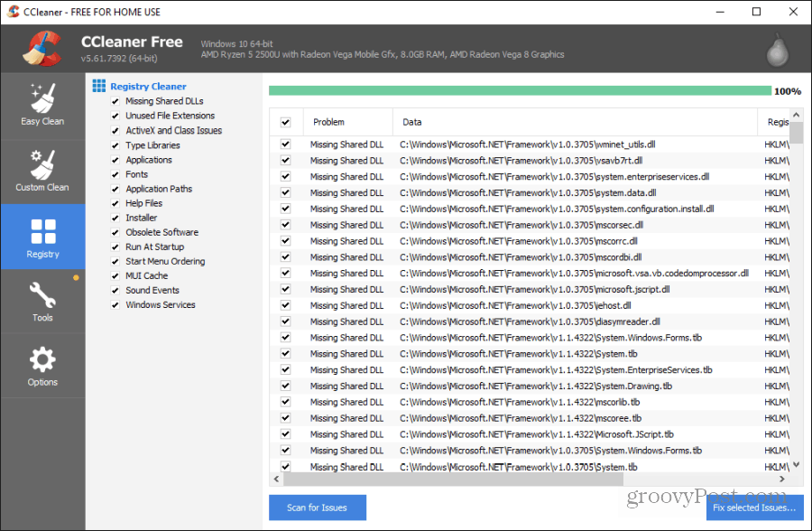
Task: Disable Obsolete Software check
Action: (115, 232)
